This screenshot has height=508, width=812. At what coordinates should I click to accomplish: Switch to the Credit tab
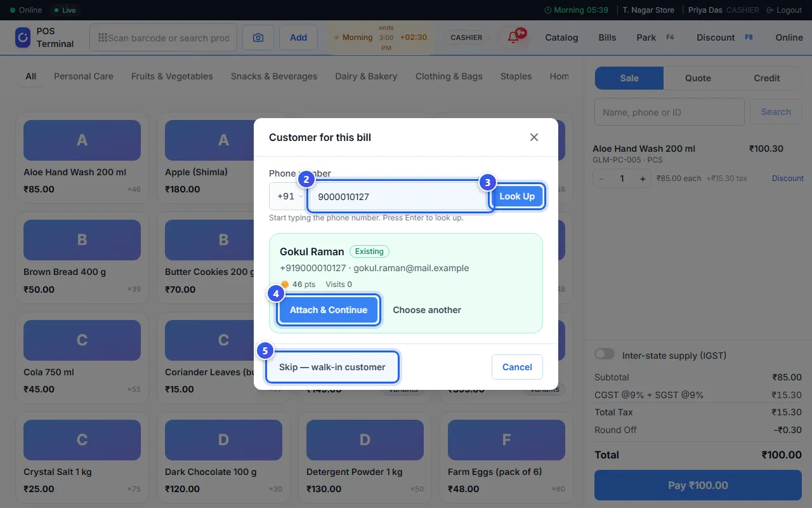coord(767,78)
